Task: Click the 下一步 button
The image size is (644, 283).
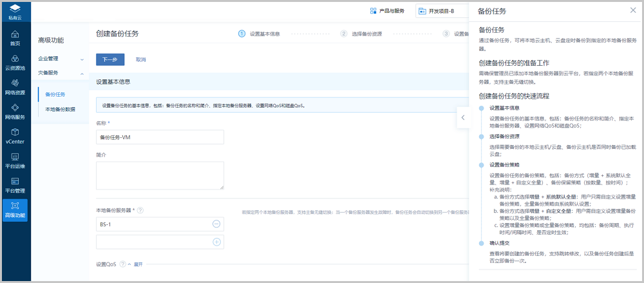Action: tap(110, 59)
